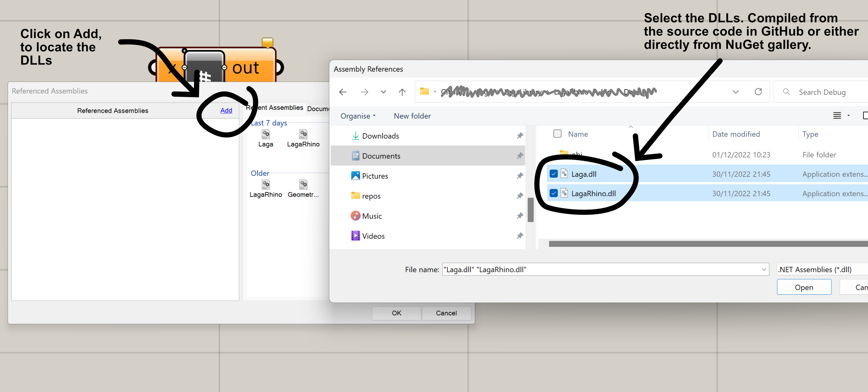Uncheck the Laga.dll checkbox

pos(553,174)
